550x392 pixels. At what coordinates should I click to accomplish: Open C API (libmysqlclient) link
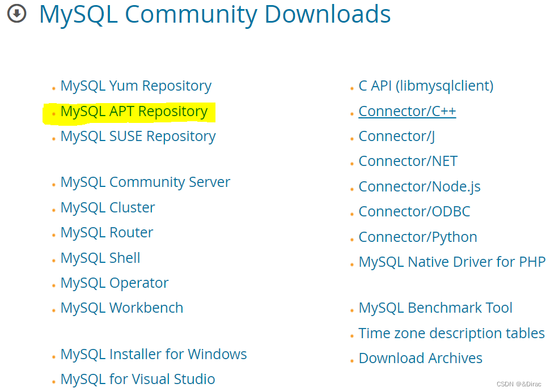[426, 86]
